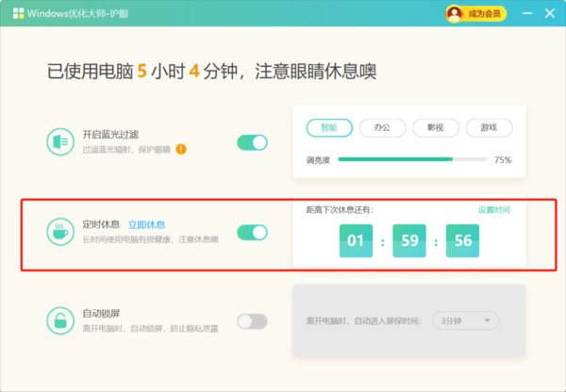Disable the 开启蓝光过滤 toggle
Image resolution: width=566 pixels, height=392 pixels.
point(252,142)
